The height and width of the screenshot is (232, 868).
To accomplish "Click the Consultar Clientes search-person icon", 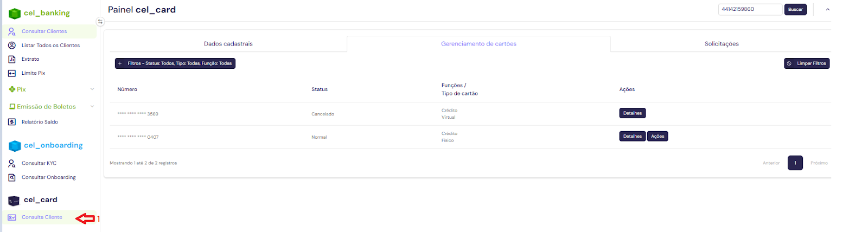I will (x=12, y=31).
